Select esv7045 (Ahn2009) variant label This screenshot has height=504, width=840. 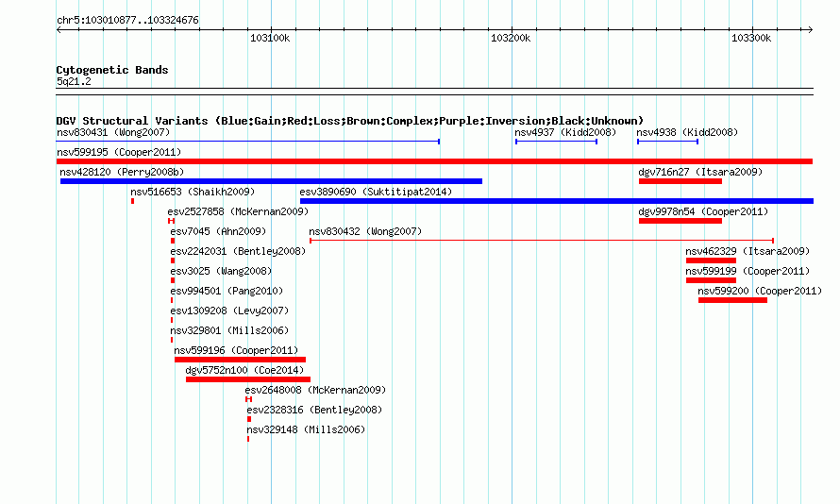pos(218,231)
